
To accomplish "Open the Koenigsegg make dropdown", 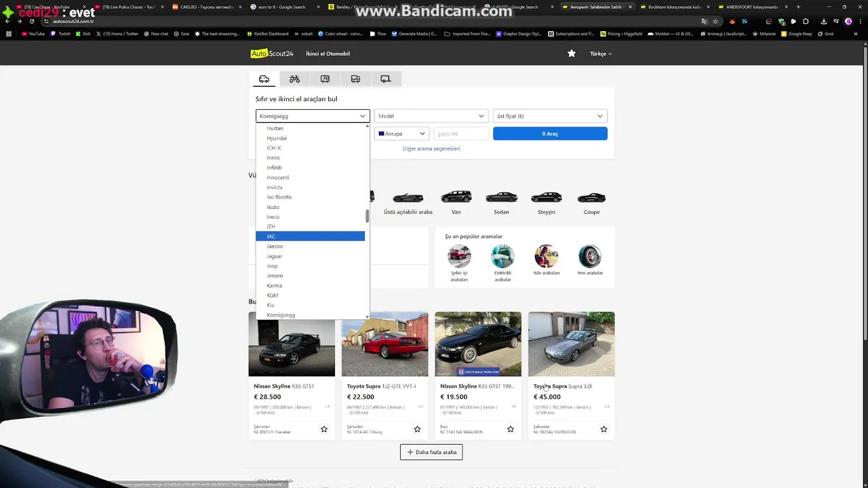I will (313, 116).
